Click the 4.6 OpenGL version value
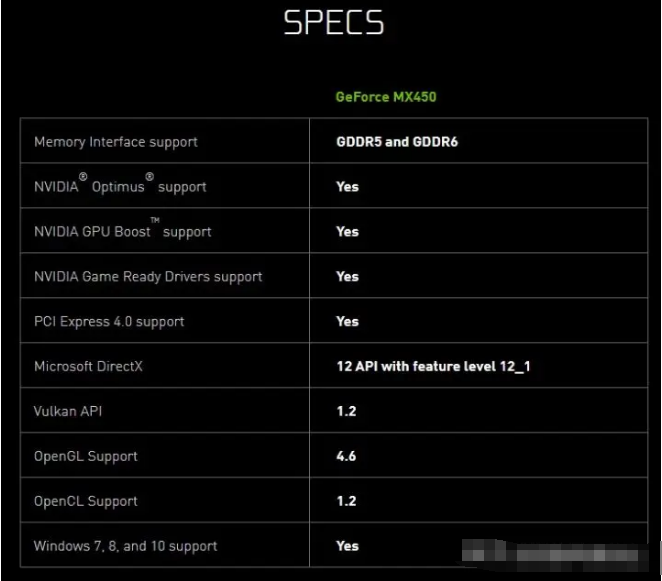 (x=346, y=456)
